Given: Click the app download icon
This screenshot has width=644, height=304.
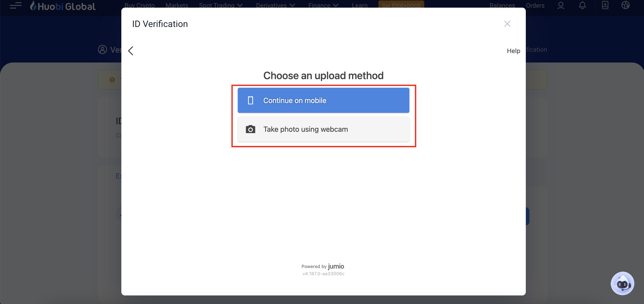Looking at the screenshot, I should point(605,5).
